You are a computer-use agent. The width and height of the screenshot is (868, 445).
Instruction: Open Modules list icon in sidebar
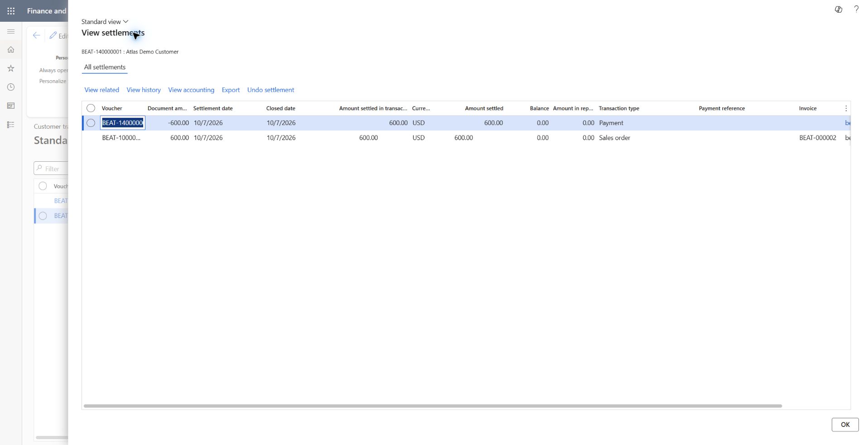click(x=11, y=125)
